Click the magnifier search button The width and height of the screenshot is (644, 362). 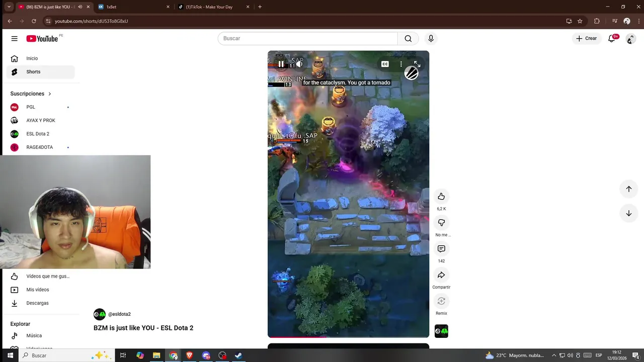pos(408,39)
